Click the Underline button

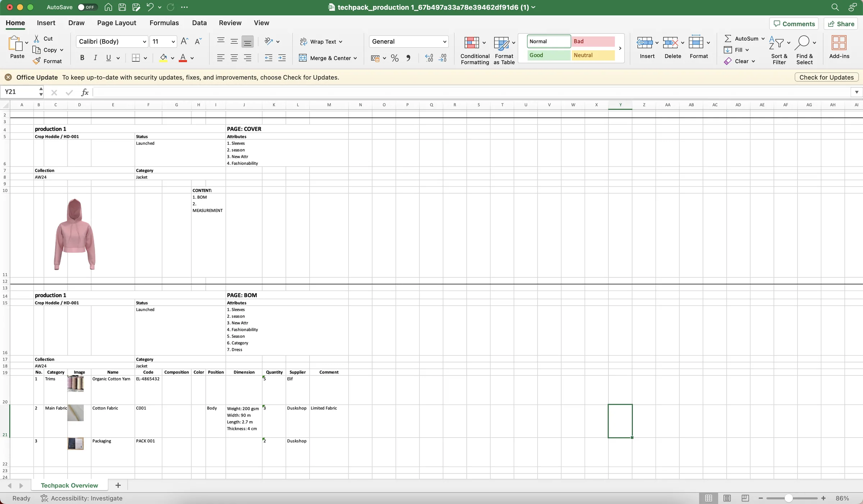[x=108, y=58]
